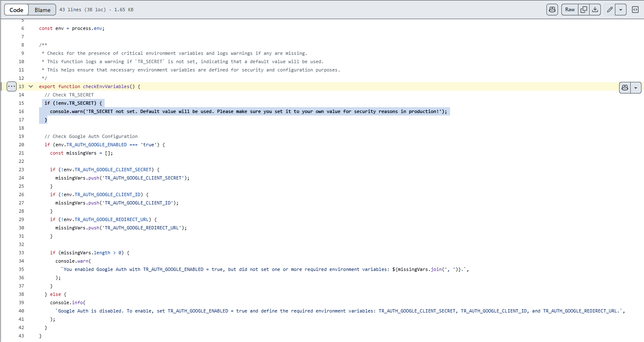
Task: Click line number 33
Action: pyautogui.click(x=21, y=253)
